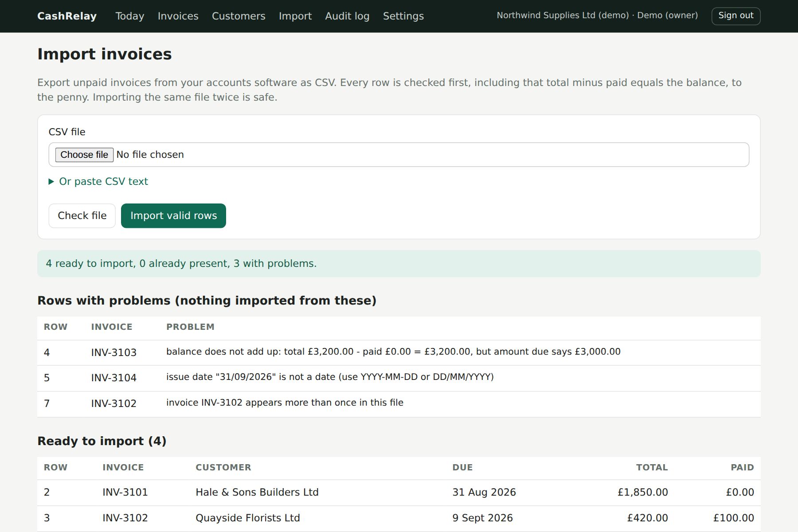Sign out of the account
Viewport: 798px width, 532px height.
736,16
